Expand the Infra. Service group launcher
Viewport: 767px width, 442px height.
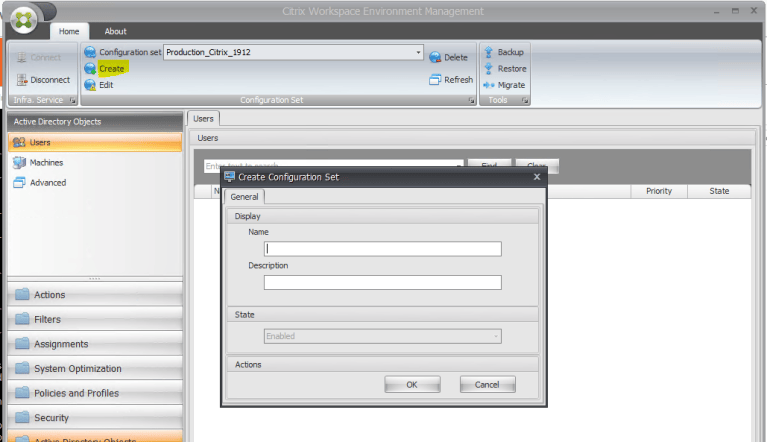click(x=72, y=100)
